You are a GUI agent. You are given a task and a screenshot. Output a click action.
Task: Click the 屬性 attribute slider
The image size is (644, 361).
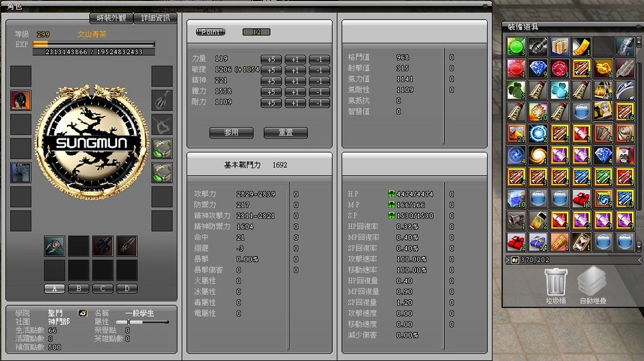pos(129,322)
